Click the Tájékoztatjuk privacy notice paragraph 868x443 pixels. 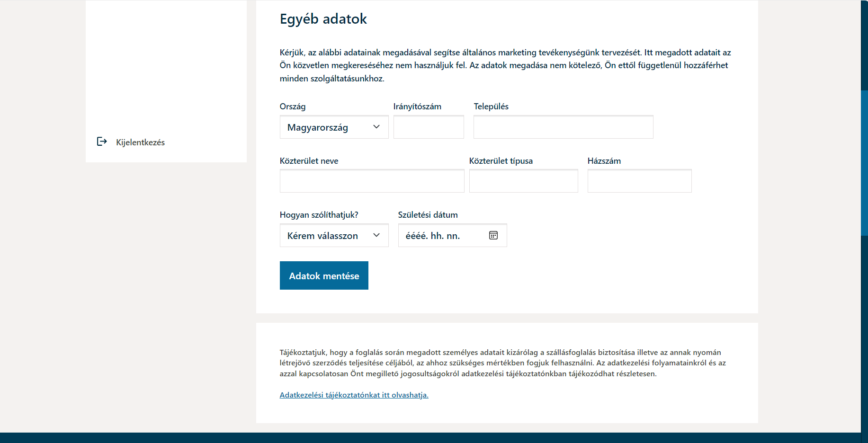tap(502, 363)
